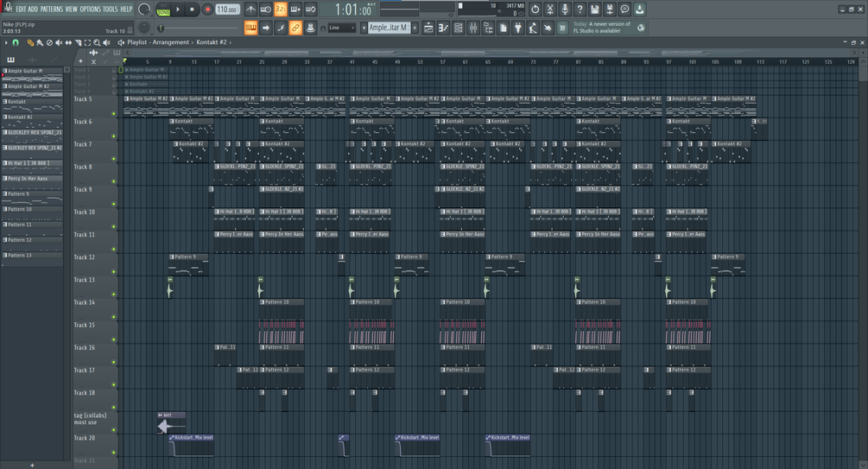This screenshot has width=868, height=469.
Task: Open the PATTERNS menu
Action: [52, 9]
